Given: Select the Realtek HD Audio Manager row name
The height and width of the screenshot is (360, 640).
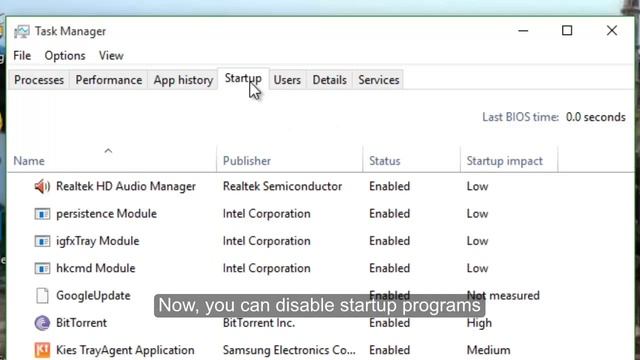Looking at the screenshot, I should coord(126,187).
